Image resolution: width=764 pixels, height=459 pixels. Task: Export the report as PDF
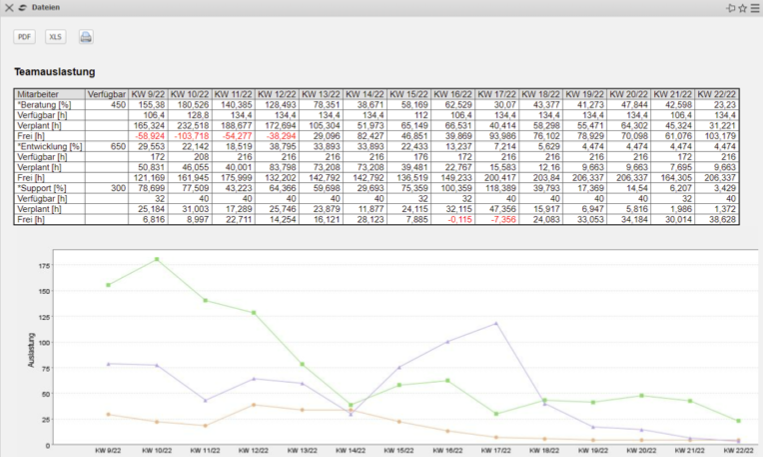(x=24, y=37)
